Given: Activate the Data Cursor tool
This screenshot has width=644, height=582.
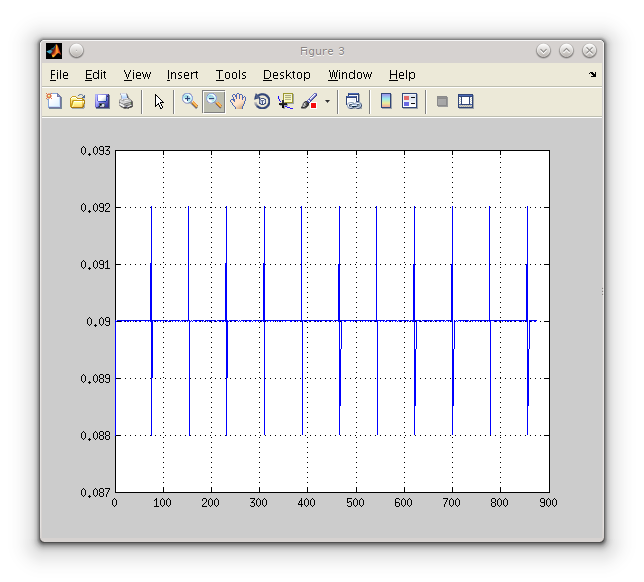Looking at the screenshot, I should coord(286,101).
